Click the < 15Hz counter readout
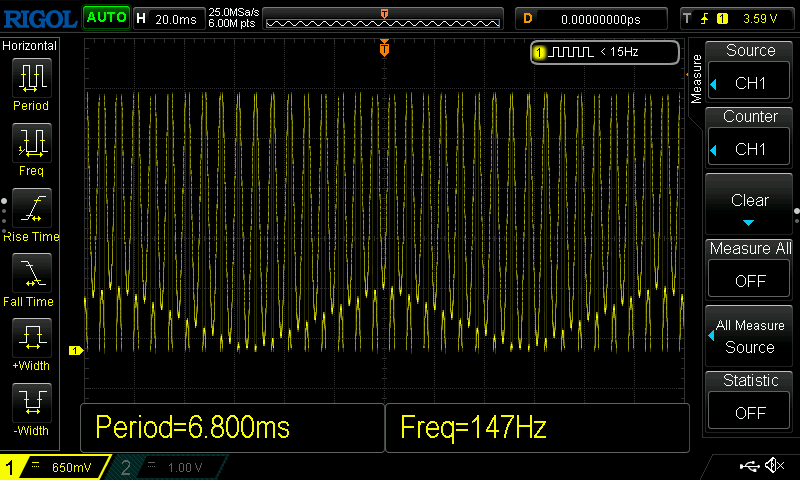Image resolution: width=800 pixels, height=480 pixels. 619,52
